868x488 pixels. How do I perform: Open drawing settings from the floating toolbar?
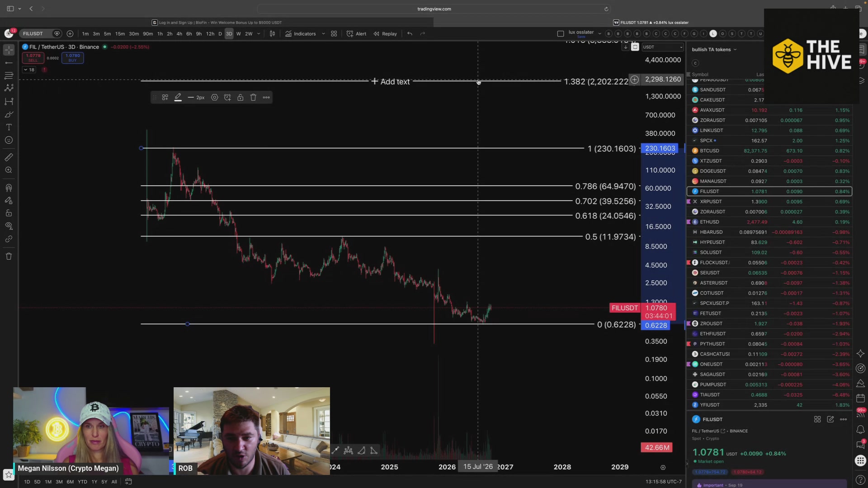(x=214, y=97)
